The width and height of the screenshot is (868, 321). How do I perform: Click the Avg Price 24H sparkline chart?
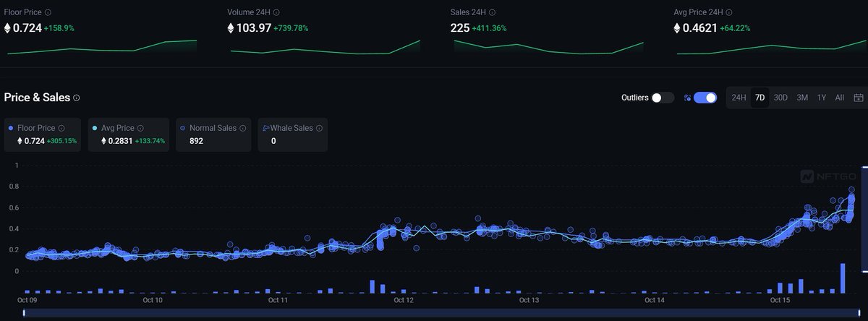click(771, 47)
